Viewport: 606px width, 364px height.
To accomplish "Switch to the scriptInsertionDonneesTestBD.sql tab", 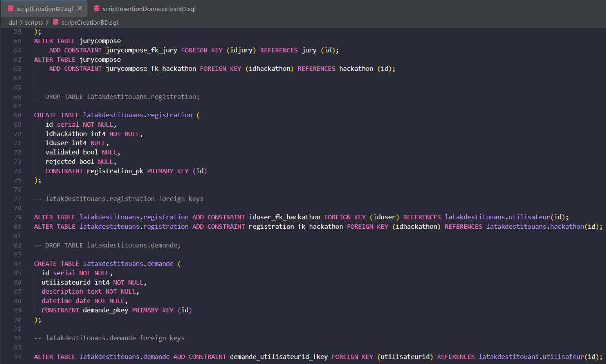I will (149, 9).
